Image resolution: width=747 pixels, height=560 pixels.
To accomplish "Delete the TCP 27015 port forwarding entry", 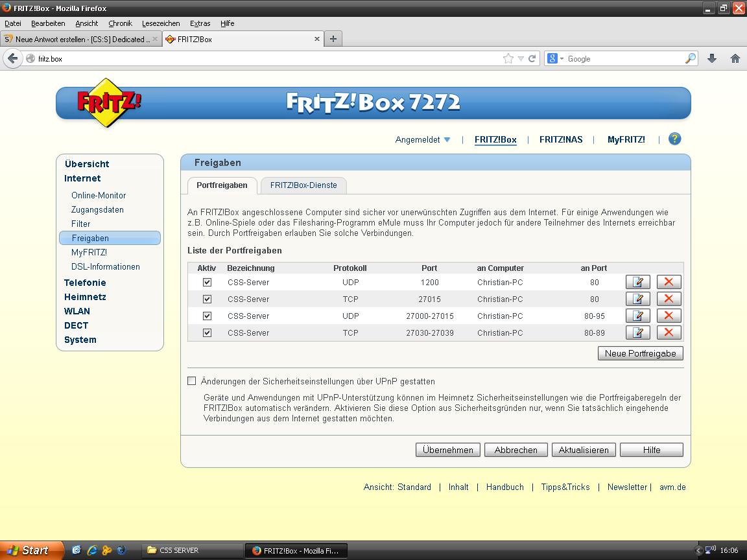I will [x=669, y=299].
